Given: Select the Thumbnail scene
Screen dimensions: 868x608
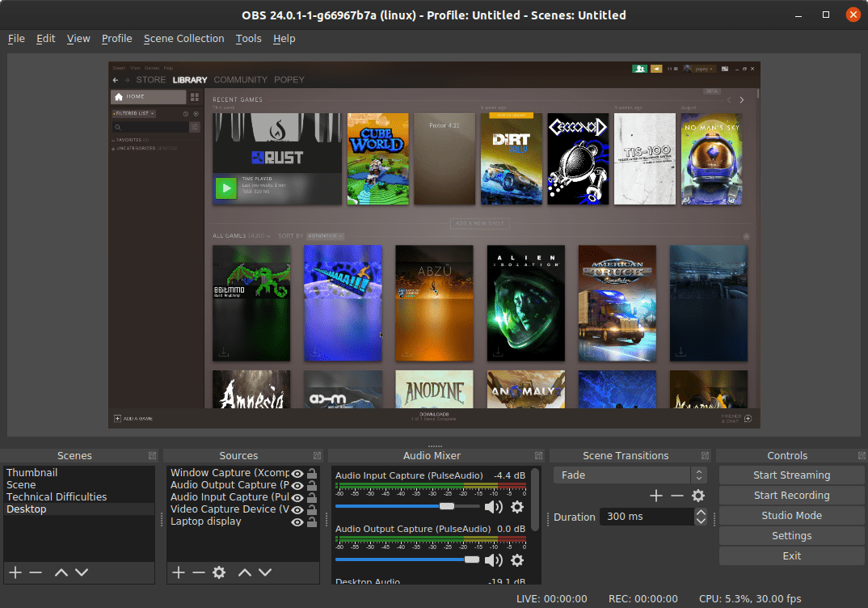Looking at the screenshot, I should click(78, 472).
